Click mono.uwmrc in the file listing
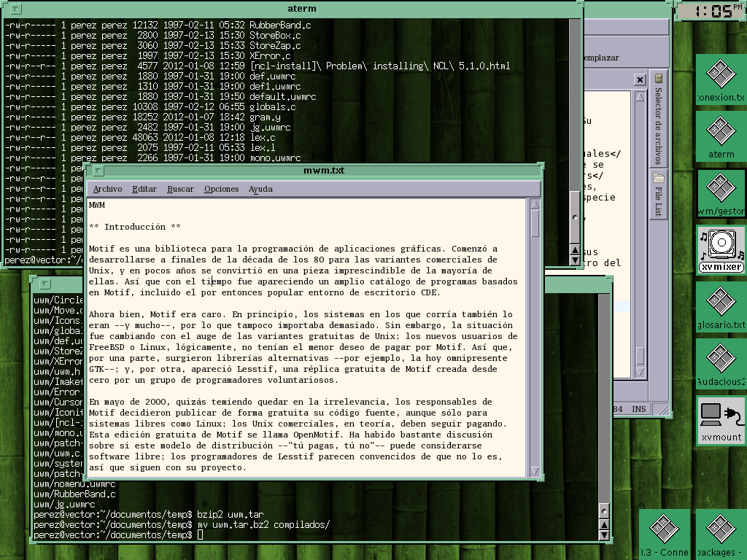This screenshot has height=560, width=747. (x=275, y=158)
